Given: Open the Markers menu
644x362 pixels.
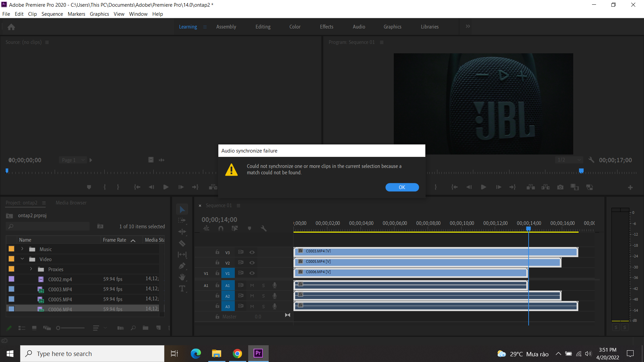Looking at the screenshot, I should click(76, 14).
